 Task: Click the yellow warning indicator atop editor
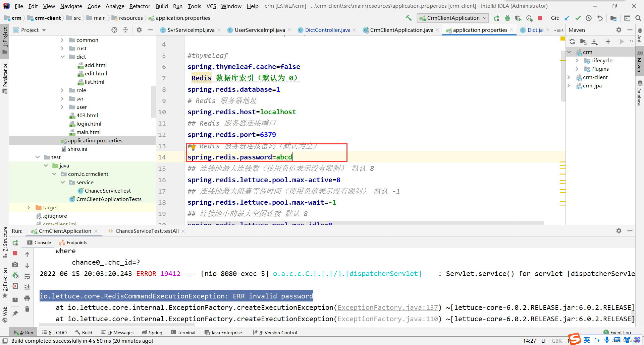click(562, 39)
